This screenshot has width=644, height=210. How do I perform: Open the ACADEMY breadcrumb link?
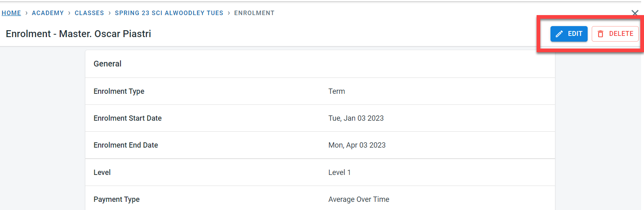coord(48,13)
